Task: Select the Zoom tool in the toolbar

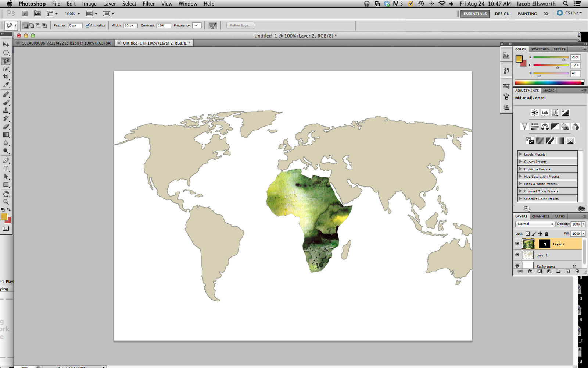Action: point(6,202)
